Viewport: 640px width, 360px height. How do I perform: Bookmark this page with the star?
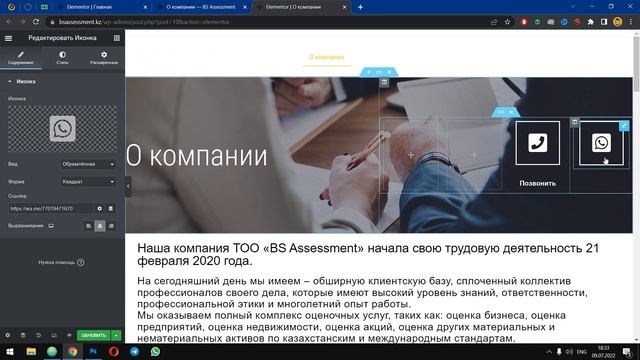coord(507,22)
